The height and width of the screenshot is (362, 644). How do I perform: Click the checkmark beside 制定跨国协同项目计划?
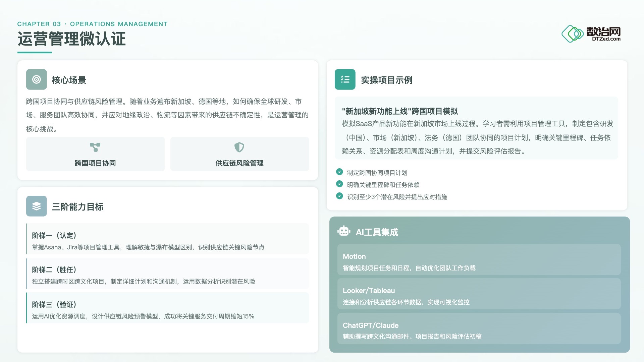339,172
